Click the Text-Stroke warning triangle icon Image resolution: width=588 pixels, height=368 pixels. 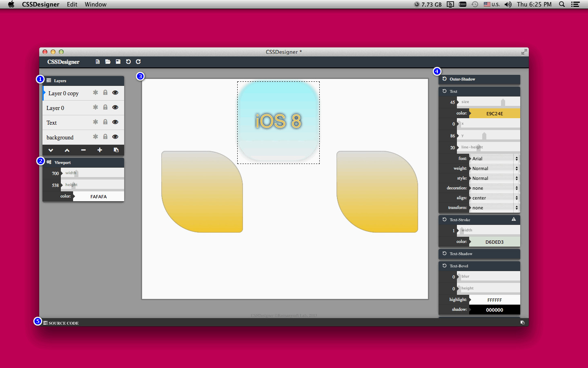pos(514,219)
